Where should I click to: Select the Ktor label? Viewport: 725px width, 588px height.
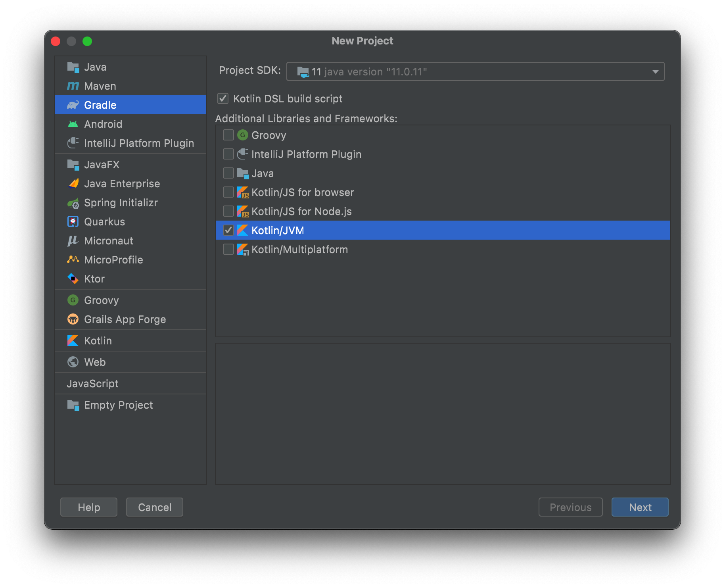tap(94, 279)
